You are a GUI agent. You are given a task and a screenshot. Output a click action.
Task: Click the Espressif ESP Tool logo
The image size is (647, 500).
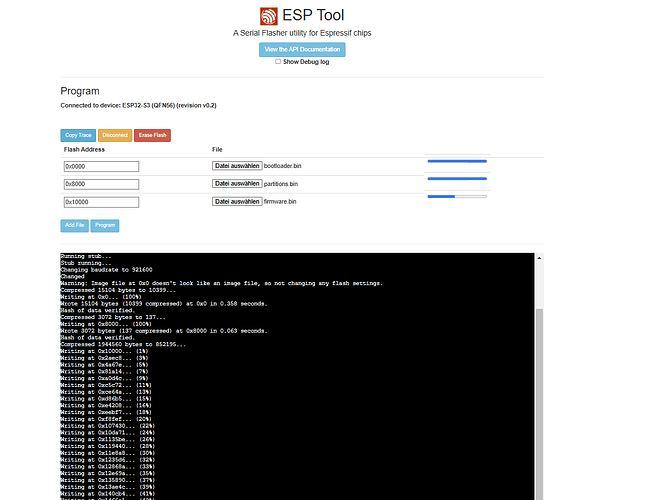click(x=269, y=16)
